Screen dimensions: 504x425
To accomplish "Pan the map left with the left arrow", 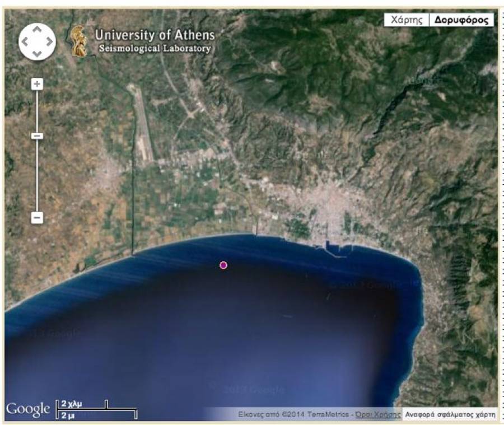I will (25, 41).
